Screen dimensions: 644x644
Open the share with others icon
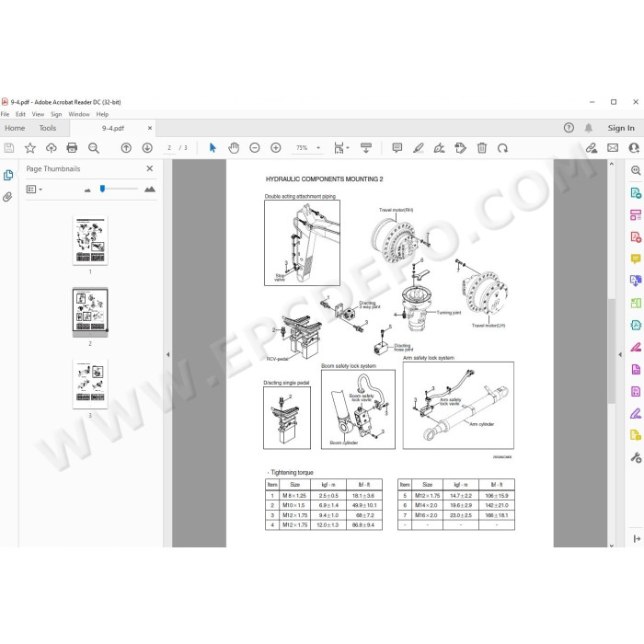(634, 148)
